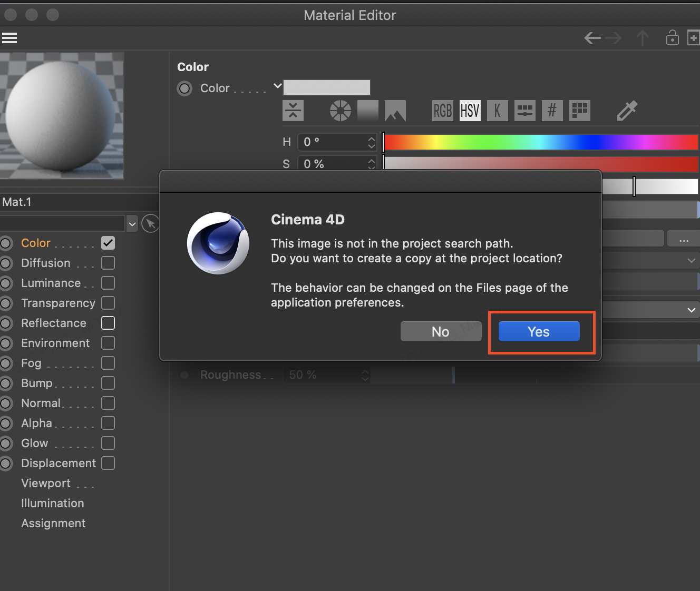The width and height of the screenshot is (700, 591).
Task: Toggle compact color chooser mode icon
Action: pos(293,111)
